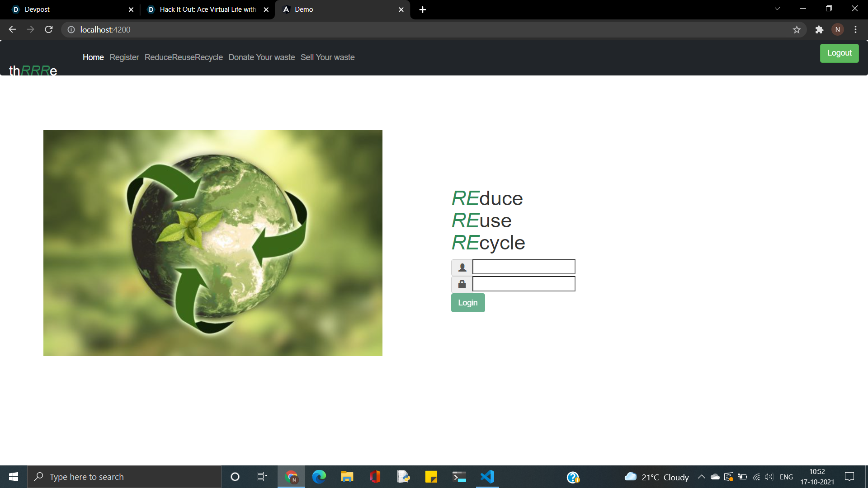Open the Chrome three-dot menu
Screen dimensions: 868x488
855,29
